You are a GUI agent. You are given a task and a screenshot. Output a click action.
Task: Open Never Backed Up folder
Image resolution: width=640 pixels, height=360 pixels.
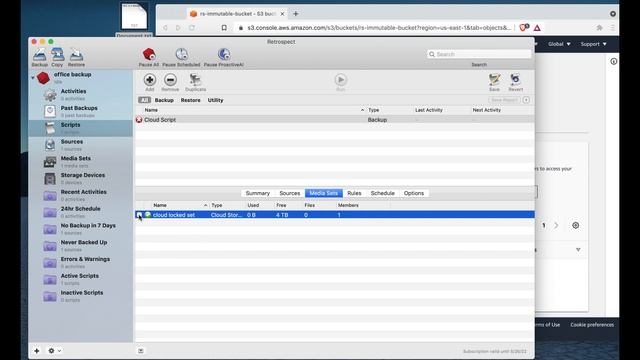(x=81, y=245)
